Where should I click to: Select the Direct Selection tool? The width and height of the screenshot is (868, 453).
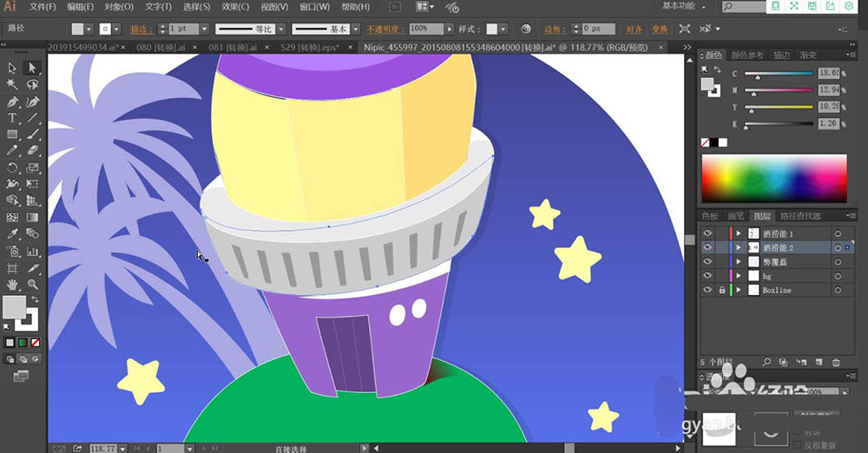[x=32, y=68]
